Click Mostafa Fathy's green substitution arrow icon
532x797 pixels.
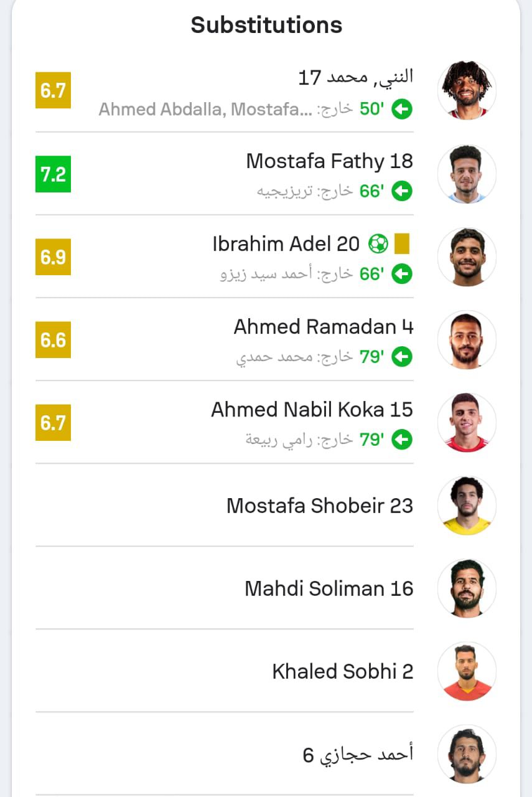[402, 191]
